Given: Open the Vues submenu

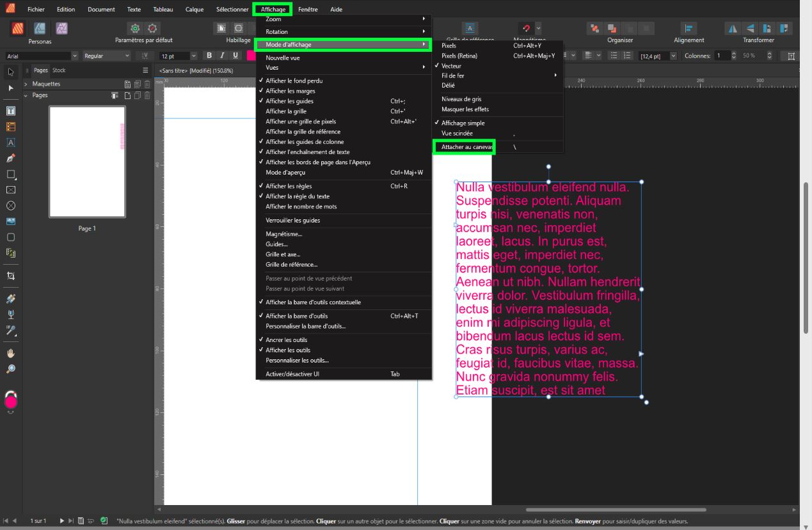Looking at the screenshot, I should [x=344, y=68].
